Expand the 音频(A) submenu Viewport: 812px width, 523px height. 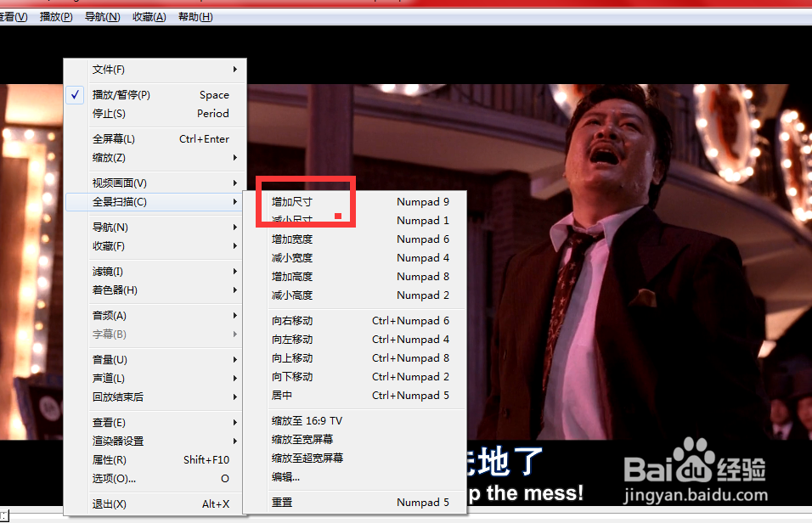pos(155,315)
